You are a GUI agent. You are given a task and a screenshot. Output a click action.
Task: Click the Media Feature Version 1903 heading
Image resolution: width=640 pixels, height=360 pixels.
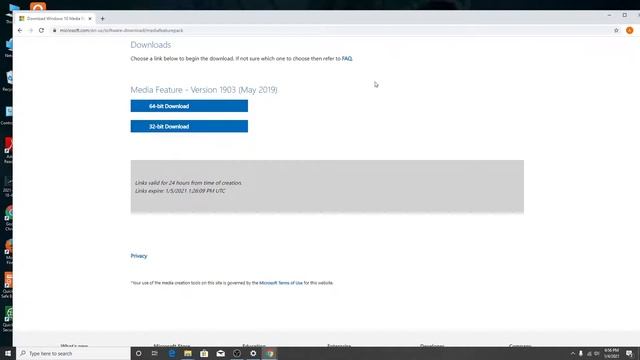pos(204,90)
